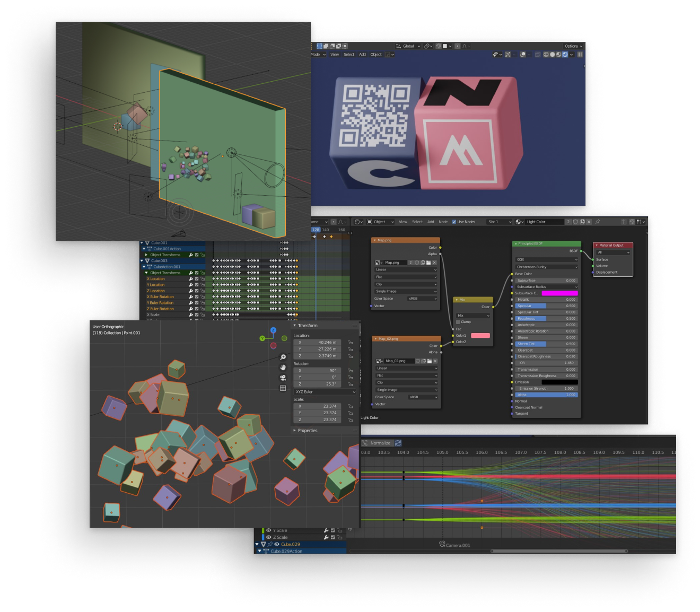The height and width of the screenshot is (612, 700).
Task: Click the pink Color1 swatch in Mix node
Action: [x=480, y=336]
